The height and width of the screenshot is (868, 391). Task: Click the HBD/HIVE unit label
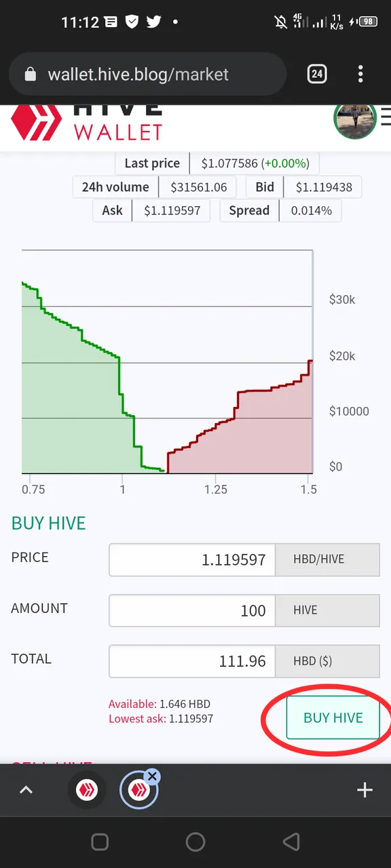click(327, 560)
